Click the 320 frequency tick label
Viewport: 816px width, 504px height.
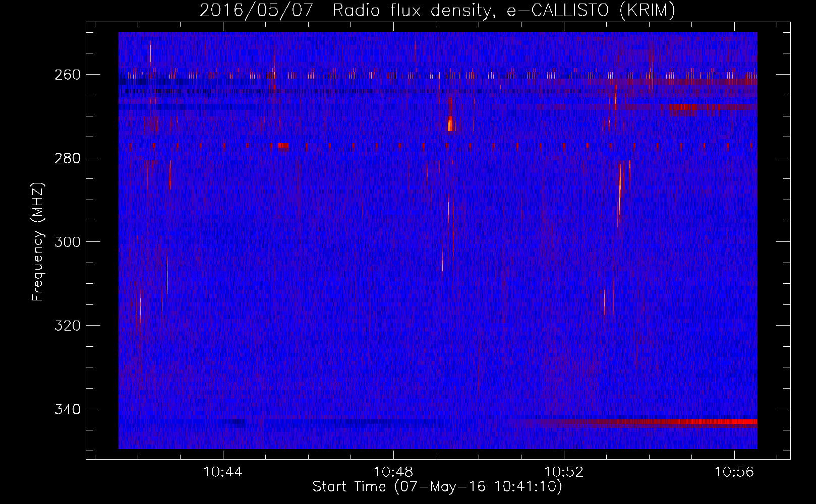point(67,326)
